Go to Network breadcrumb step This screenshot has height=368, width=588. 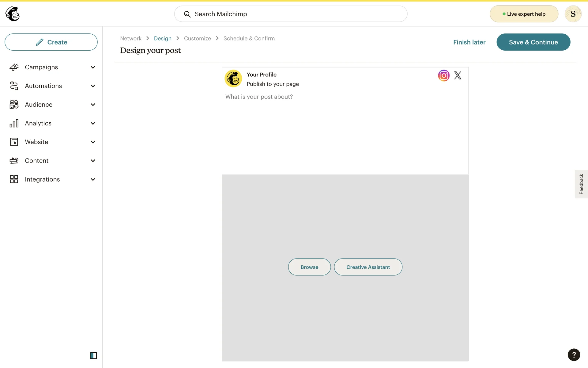130,38
